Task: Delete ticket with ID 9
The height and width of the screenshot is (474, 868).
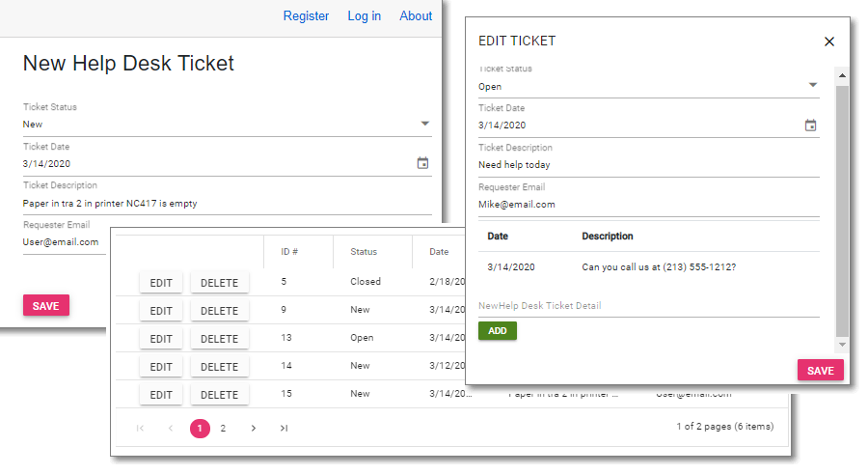Action: click(x=219, y=311)
